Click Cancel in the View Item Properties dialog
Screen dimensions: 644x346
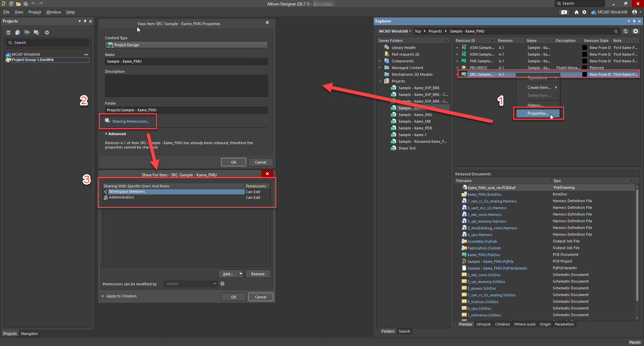(x=261, y=162)
